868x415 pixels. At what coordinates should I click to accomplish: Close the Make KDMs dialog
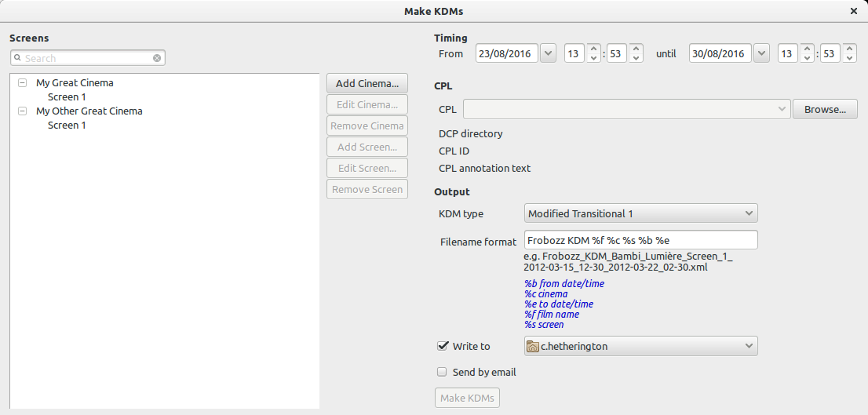[x=854, y=11]
